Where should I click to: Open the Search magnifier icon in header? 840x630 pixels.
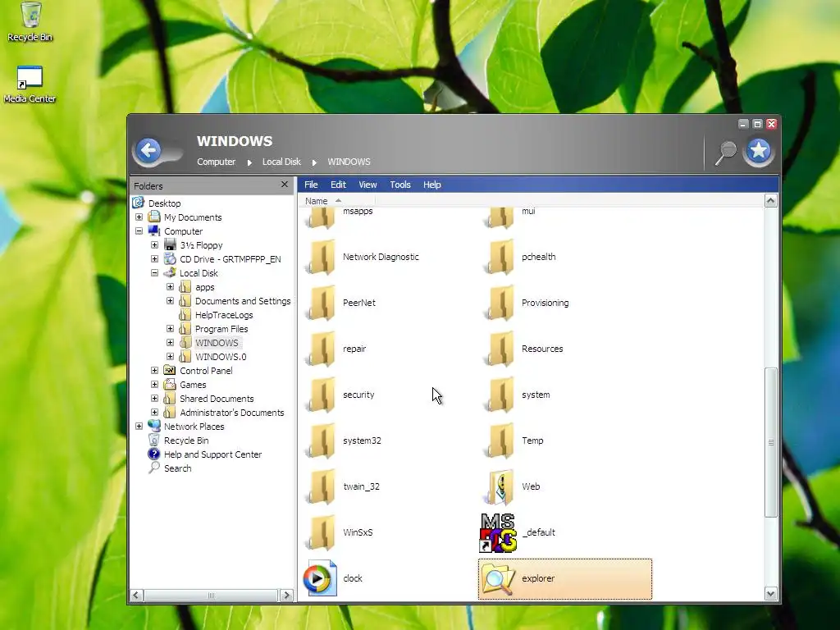tap(726, 153)
